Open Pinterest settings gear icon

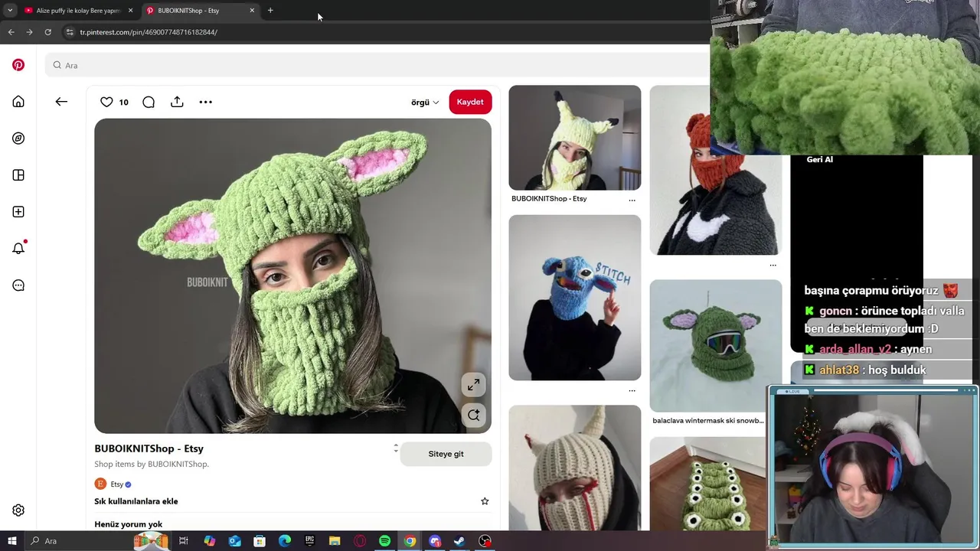[18, 510]
